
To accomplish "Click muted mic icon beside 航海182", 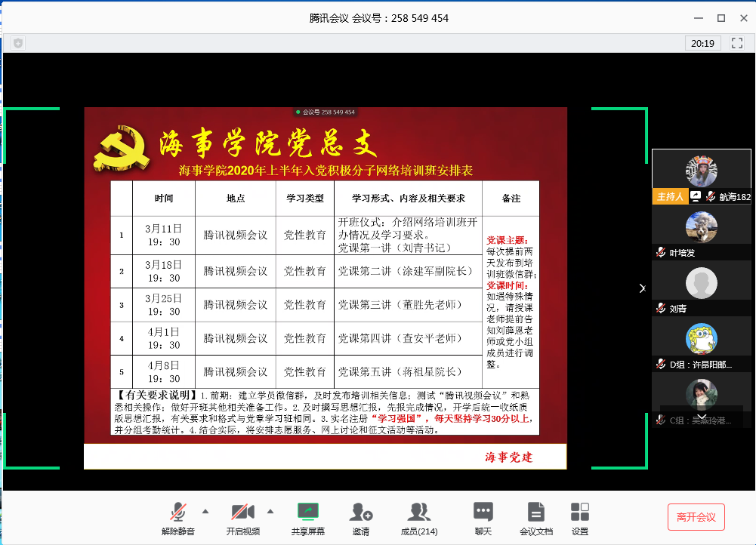I will coord(710,196).
